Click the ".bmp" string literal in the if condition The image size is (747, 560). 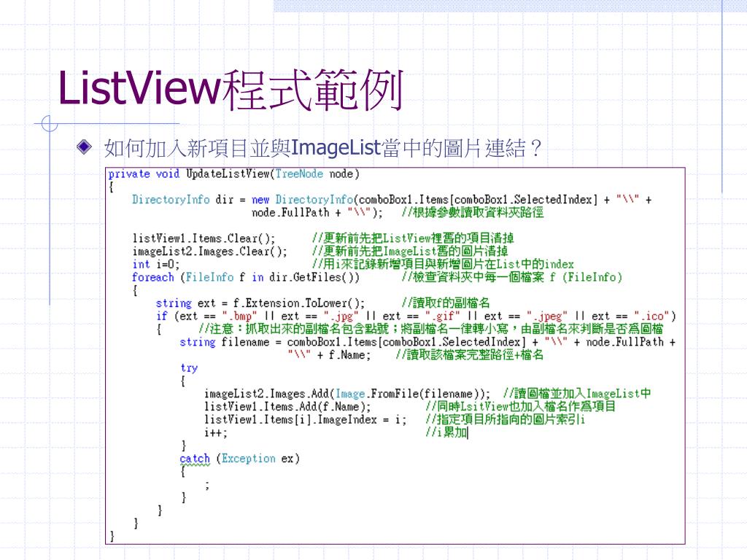[x=239, y=316]
